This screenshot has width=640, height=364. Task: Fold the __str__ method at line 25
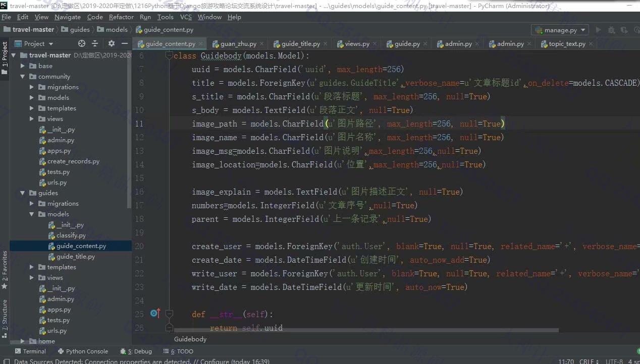click(x=171, y=314)
